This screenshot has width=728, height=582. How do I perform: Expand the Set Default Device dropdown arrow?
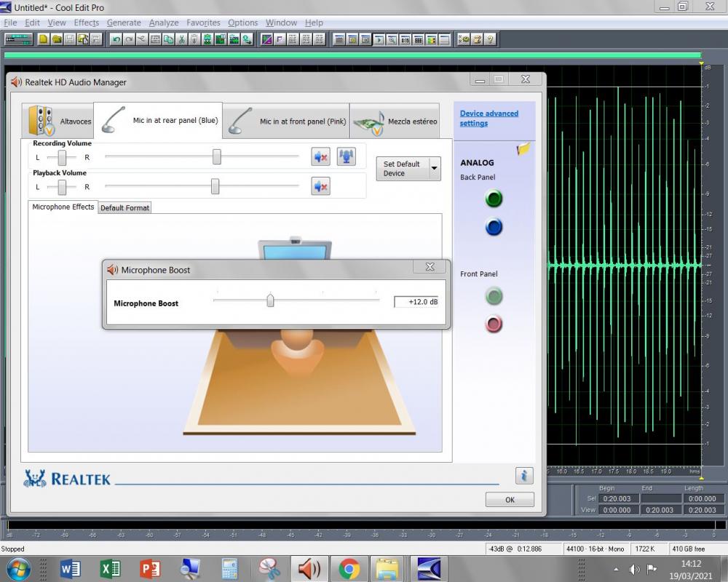[x=435, y=169]
